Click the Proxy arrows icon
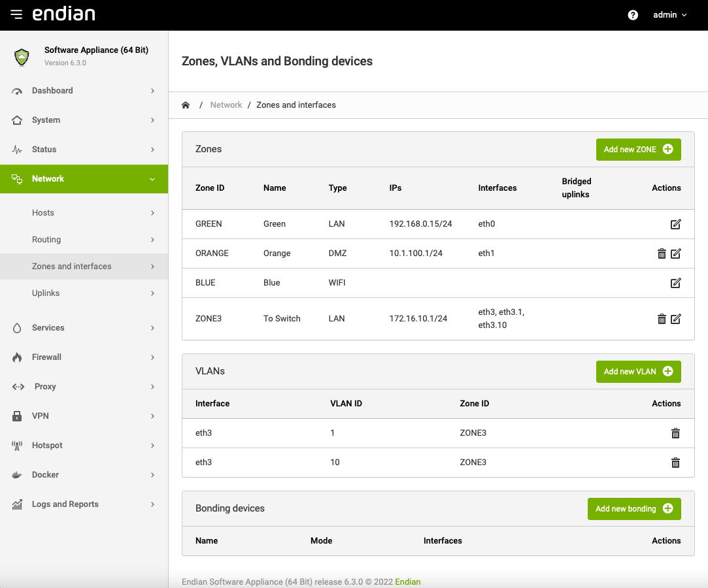Viewport: 708px width, 588px height. point(18,387)
